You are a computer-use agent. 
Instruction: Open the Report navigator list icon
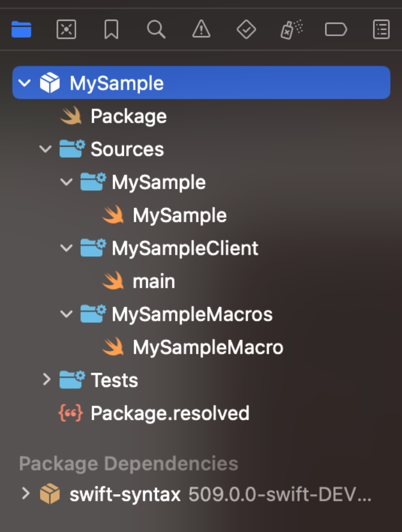pyautogui.click(x=381, y=29)
